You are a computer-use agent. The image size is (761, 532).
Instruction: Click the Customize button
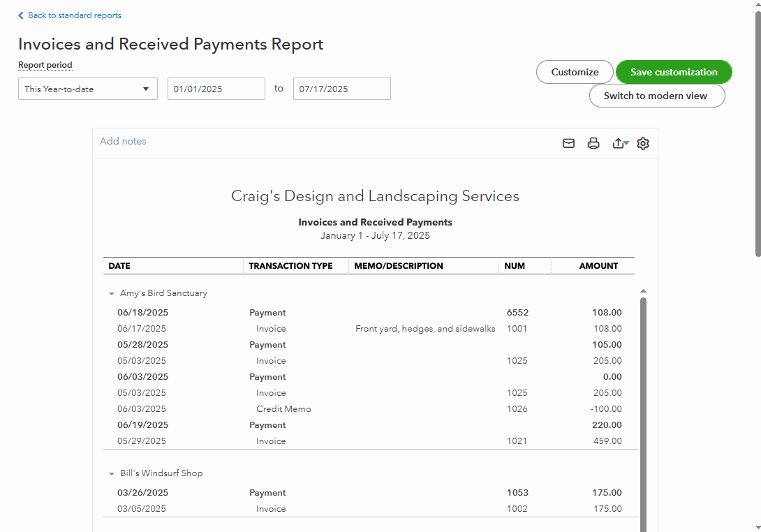click(x=575, y=72)
